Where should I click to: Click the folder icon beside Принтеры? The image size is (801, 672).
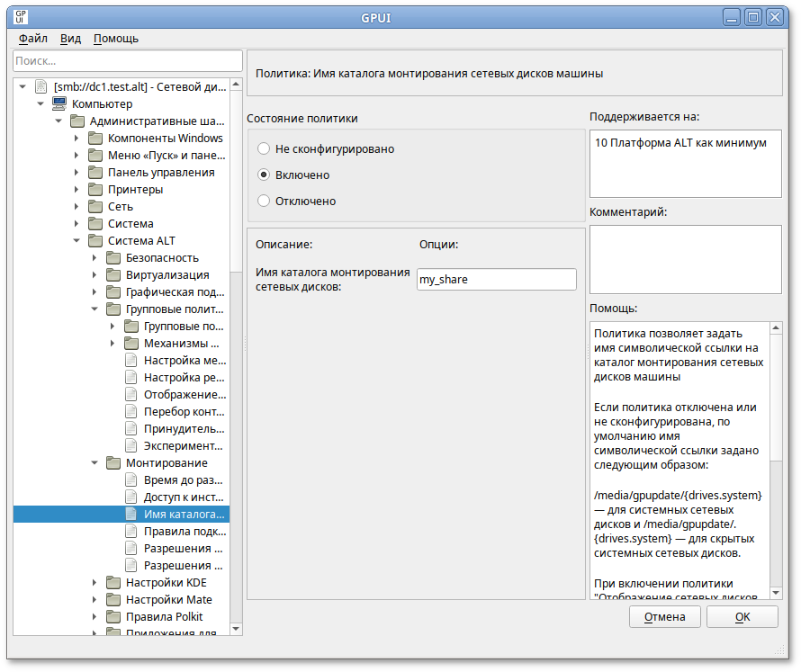point(95,190)
